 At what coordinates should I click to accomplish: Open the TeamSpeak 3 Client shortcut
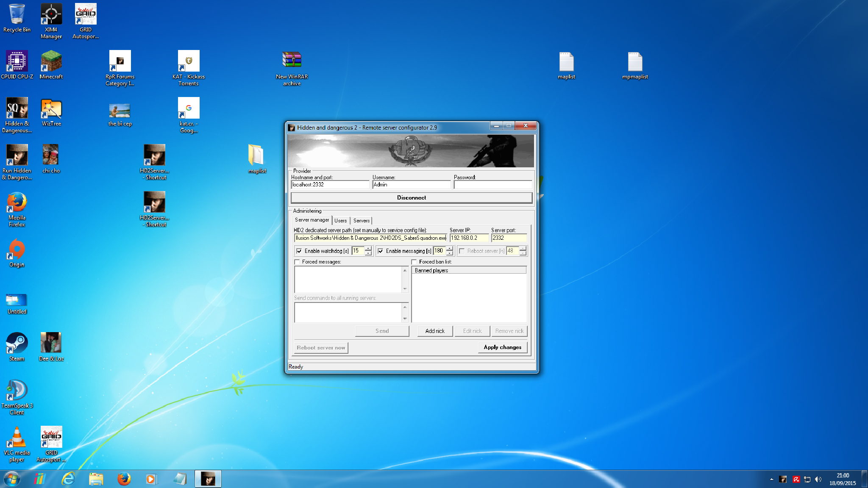coord(17,391)
